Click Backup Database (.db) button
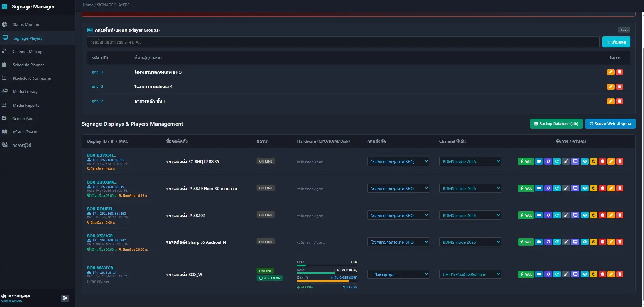The width and height of the screenshot is (644, 307). pyautogui.click(x=556, y=124)
